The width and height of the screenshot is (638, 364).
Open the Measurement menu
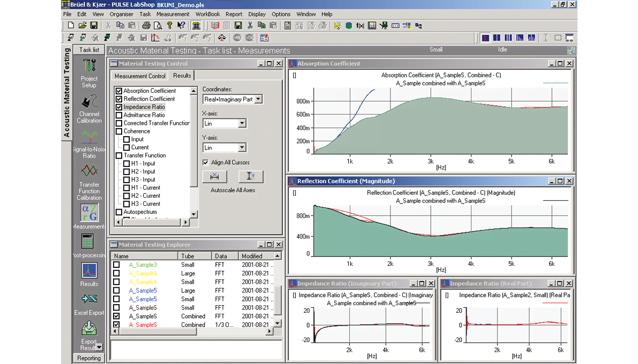[x=172, y=14]
